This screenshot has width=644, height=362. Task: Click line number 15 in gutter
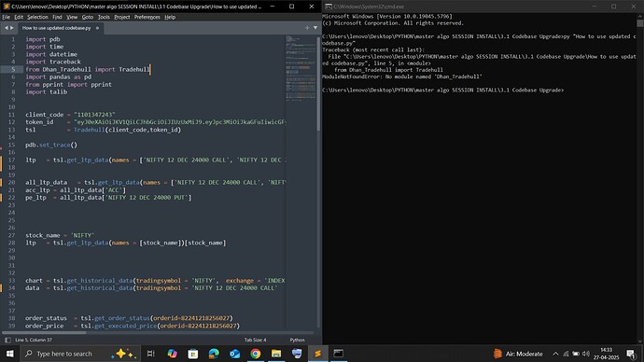[11, 145]
